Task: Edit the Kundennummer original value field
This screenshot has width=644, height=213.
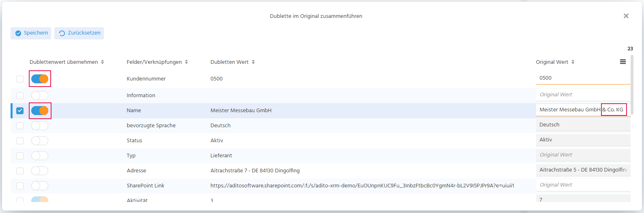Action: pos(583,78)
